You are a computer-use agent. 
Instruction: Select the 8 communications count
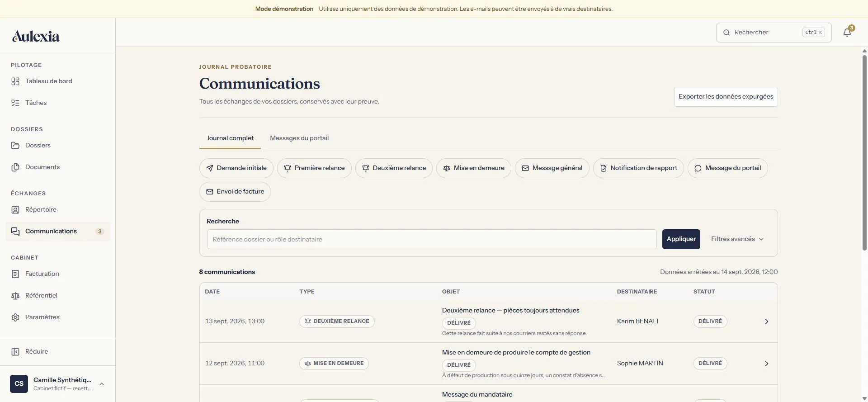coord(227,272)
